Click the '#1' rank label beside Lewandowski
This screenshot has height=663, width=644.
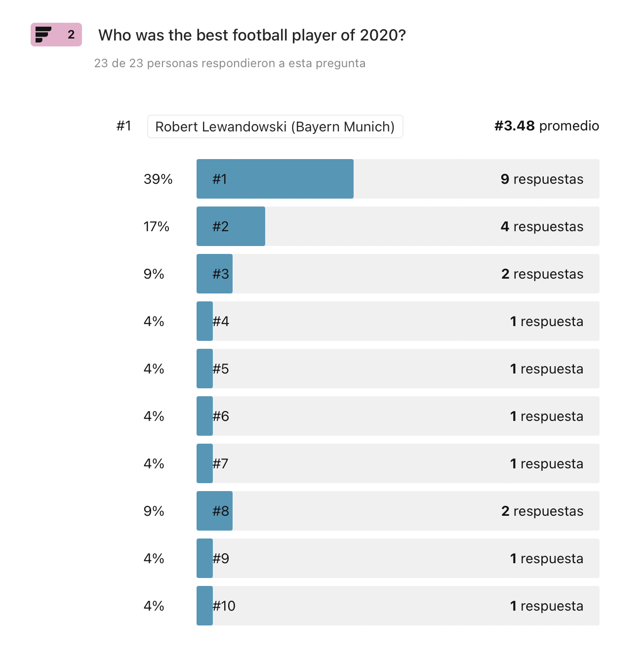[123, 126]
